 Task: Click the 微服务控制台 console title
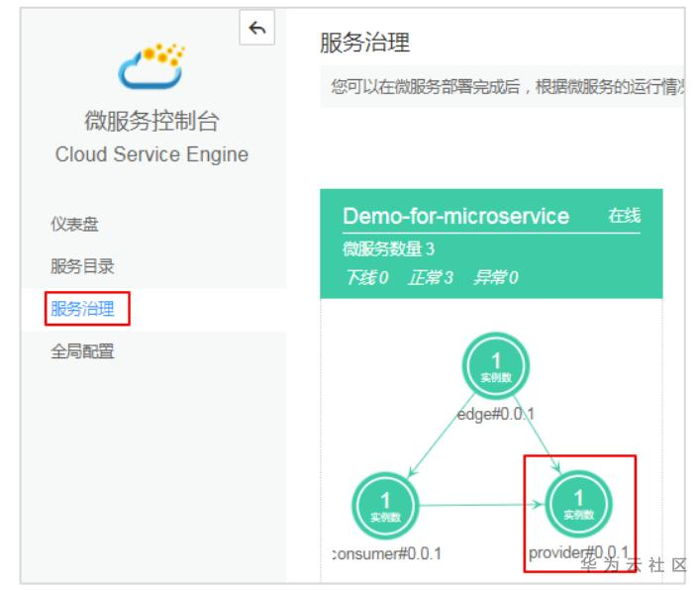(151, 121)
